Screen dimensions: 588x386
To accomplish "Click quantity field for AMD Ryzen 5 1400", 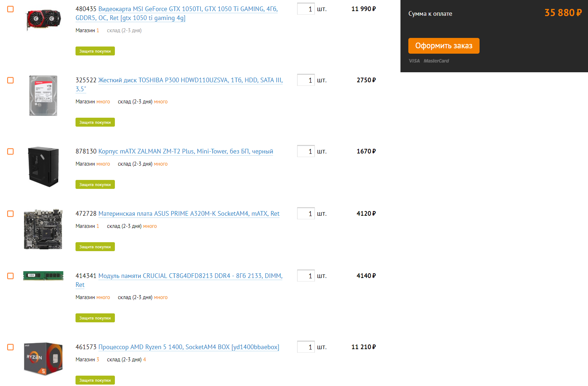I will pyautogui.click(x=306, y=347).
